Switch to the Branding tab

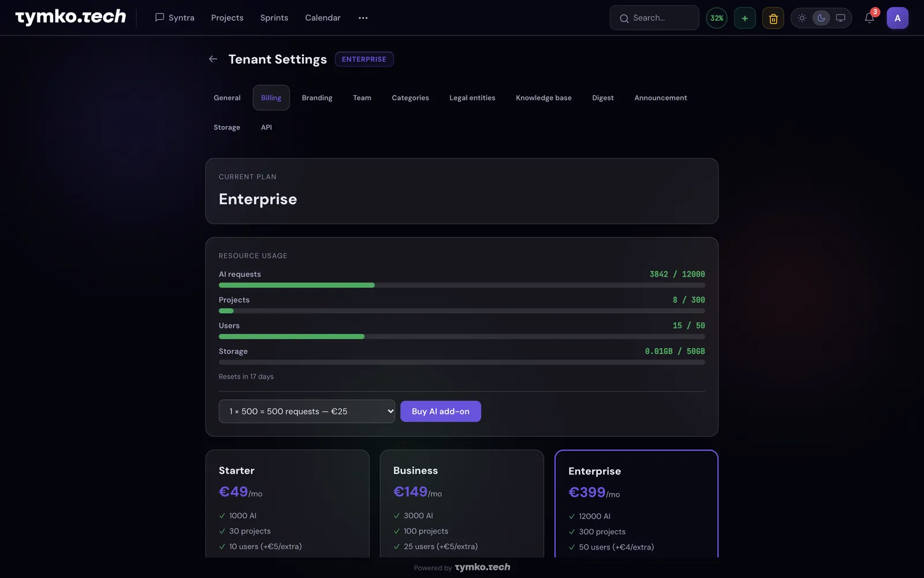pyautogui.click(x=317, y=98)
